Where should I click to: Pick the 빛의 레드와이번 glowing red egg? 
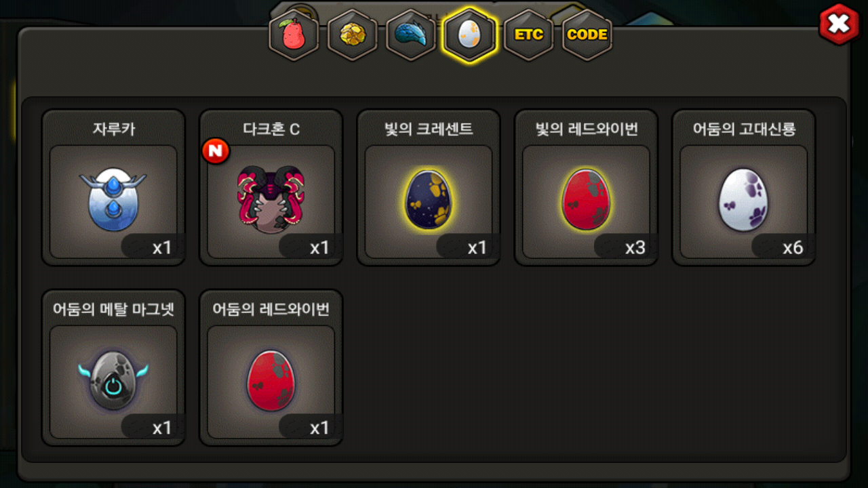click(586, 200)
